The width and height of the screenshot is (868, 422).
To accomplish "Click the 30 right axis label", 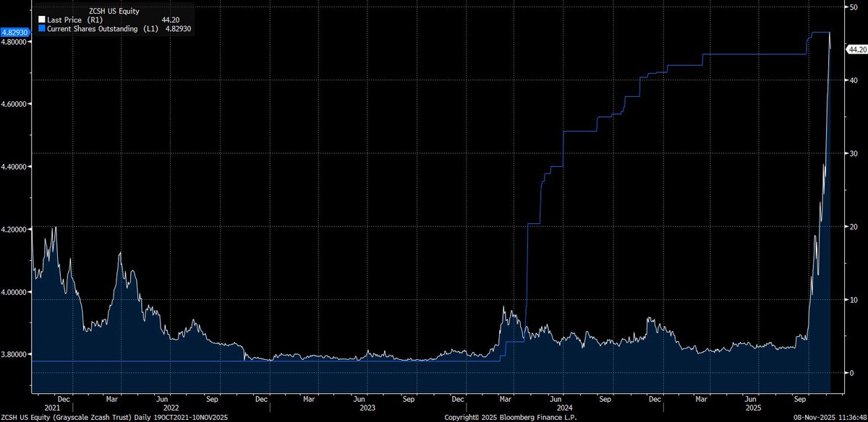I will [854, 154].
